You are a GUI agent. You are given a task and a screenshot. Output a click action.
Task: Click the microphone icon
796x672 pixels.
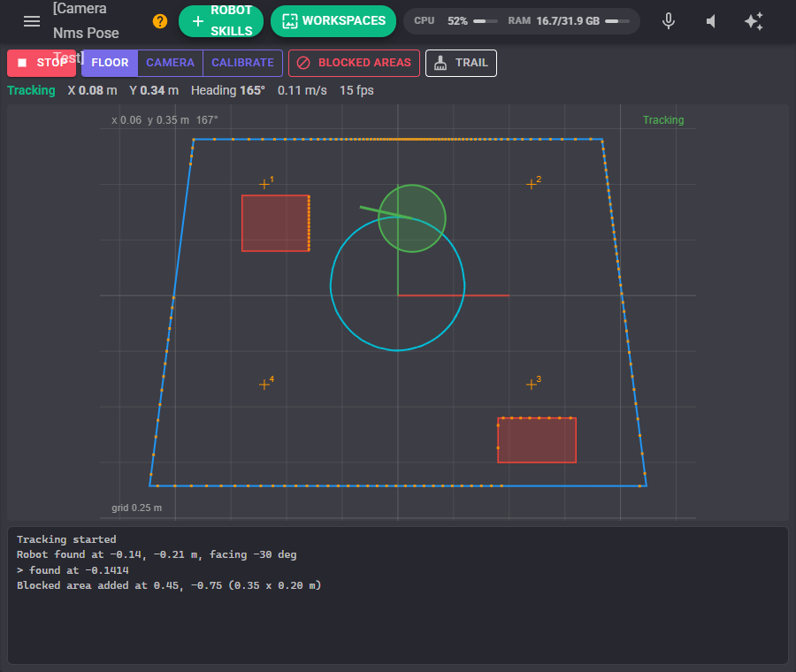669,21
